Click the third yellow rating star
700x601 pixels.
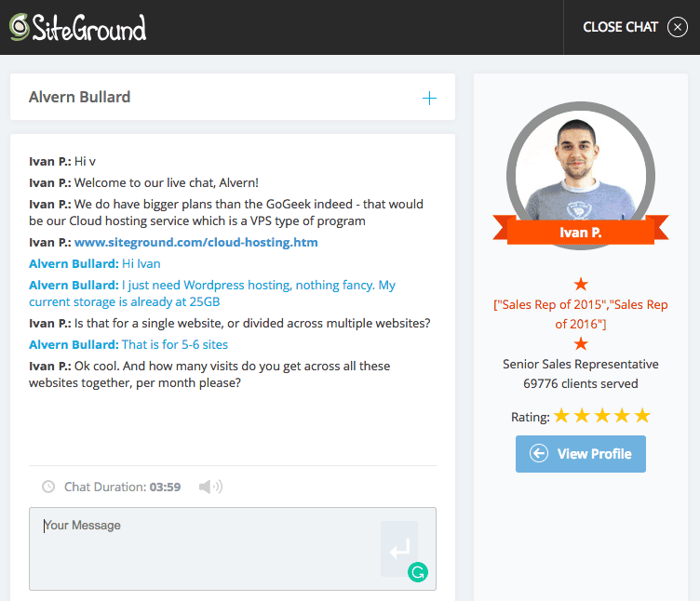(601, 416)
